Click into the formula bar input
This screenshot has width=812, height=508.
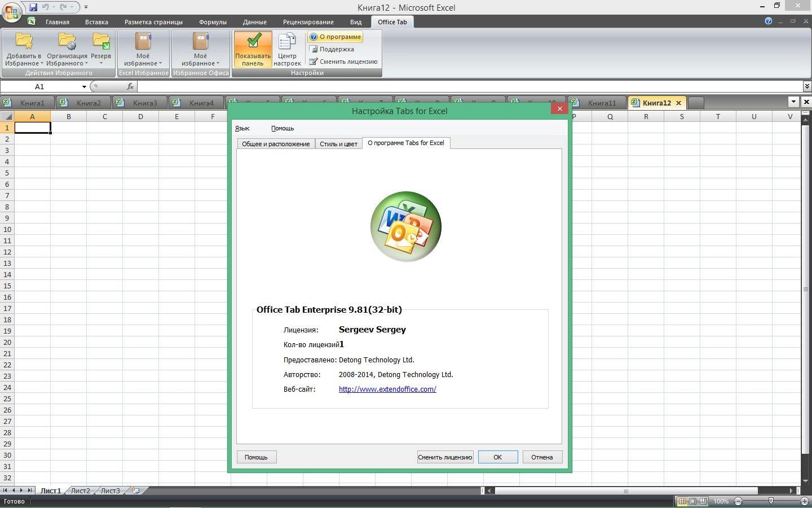469,86
